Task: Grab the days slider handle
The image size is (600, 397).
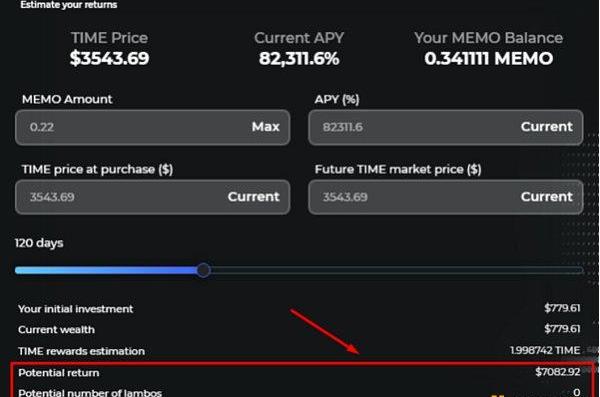Action: pos(204,270)
